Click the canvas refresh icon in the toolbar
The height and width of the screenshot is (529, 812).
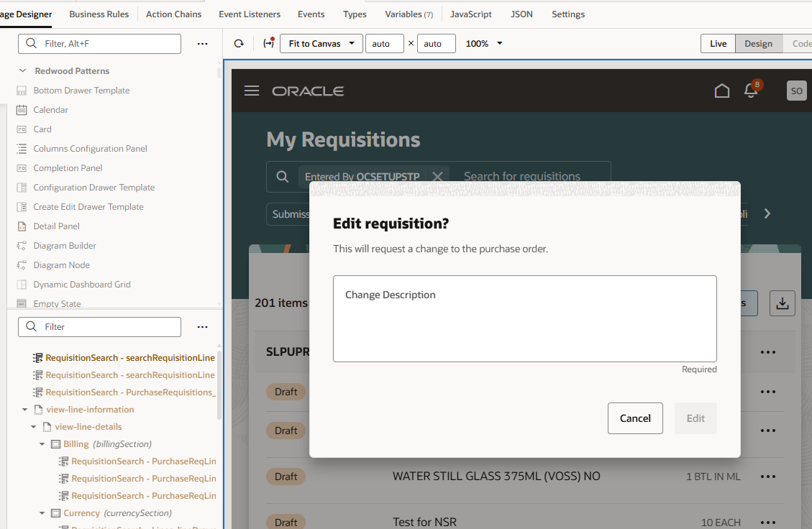click(238, 43)
